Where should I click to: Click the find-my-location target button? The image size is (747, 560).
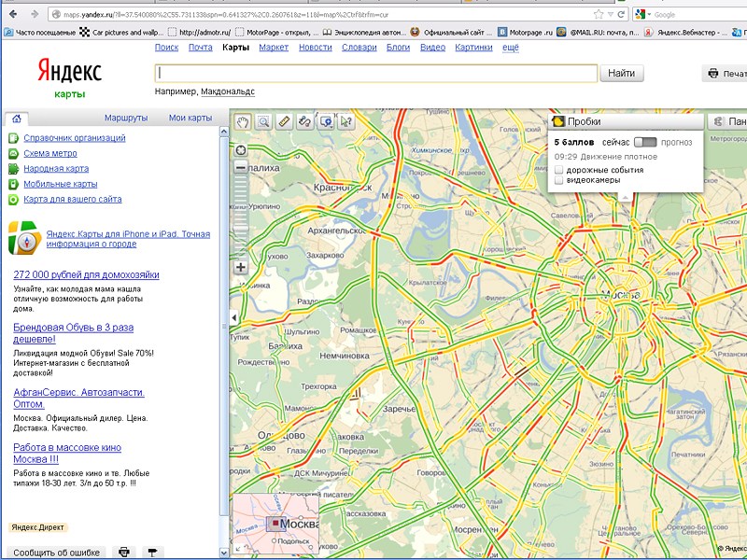(241, 150)
